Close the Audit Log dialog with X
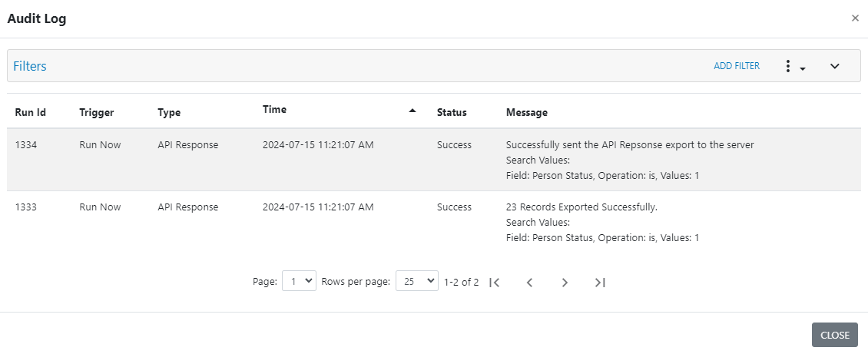Image resolution: width=868 pixels, height=354 pixels. [x=855, y=18]
